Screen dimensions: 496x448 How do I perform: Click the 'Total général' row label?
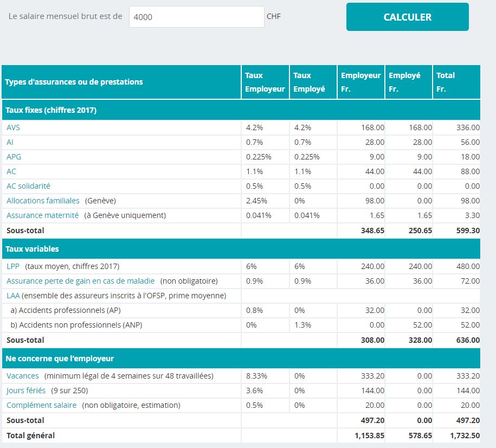coord(31,436)
